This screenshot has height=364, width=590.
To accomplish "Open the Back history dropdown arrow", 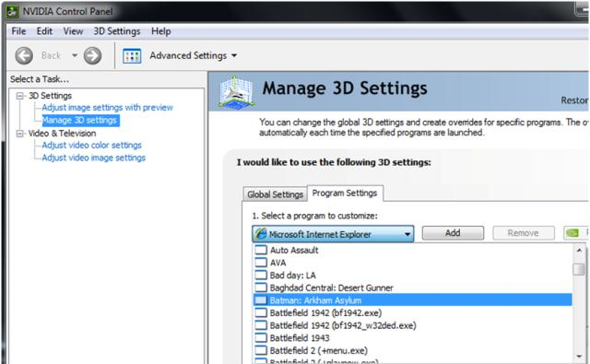I will click(x=75, y=55).
